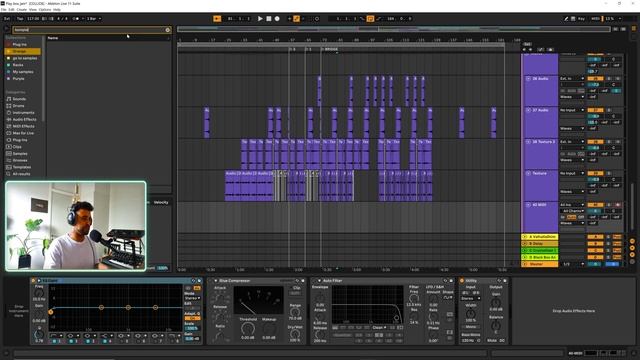Deactivate the 37 Audio track activator

(595, 110)
